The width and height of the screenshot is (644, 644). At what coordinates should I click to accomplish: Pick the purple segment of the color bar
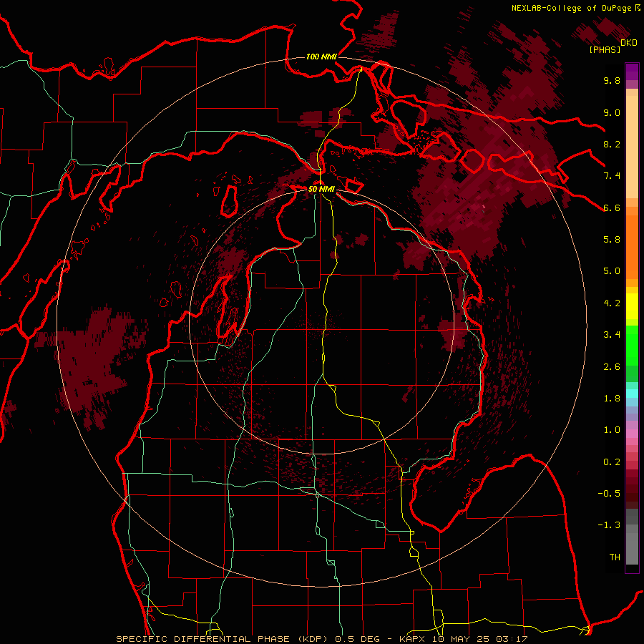pyautogui.click(x=632, y=72)
